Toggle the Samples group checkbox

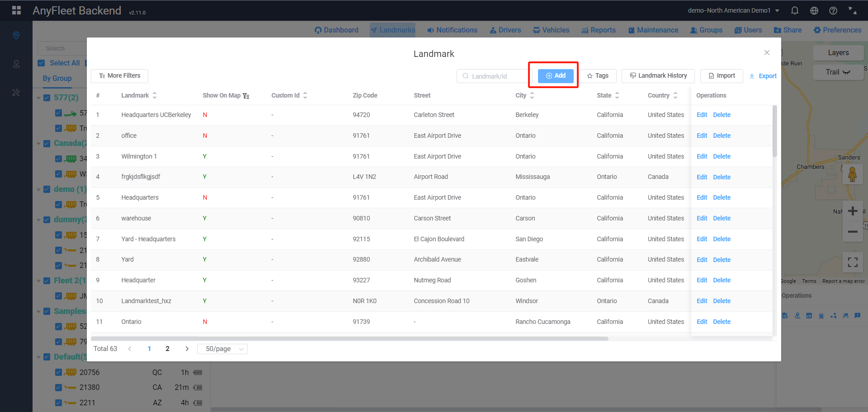[x=47, y=311]
